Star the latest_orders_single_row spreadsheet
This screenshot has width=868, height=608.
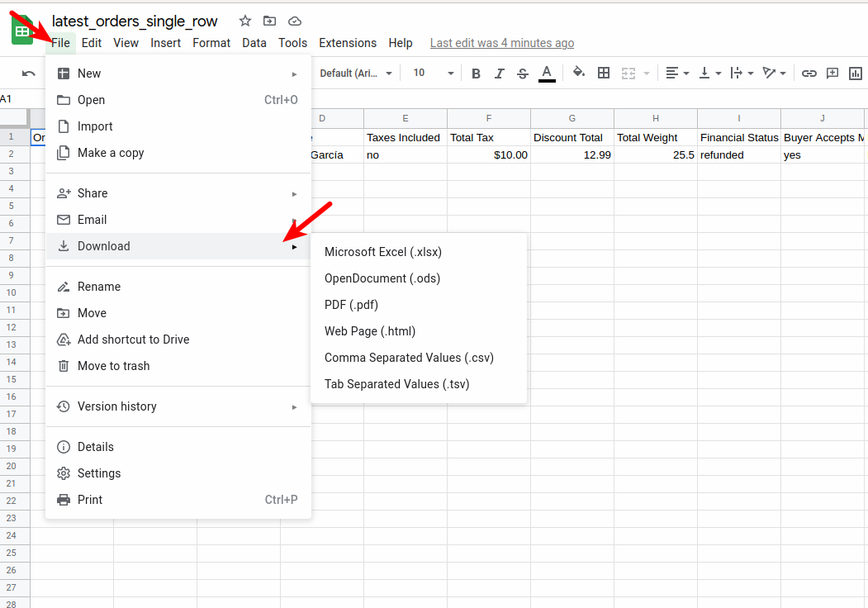click(x=244, y=21)
